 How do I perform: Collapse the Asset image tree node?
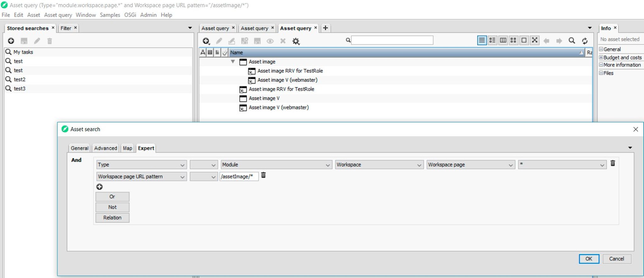[233, 62]
